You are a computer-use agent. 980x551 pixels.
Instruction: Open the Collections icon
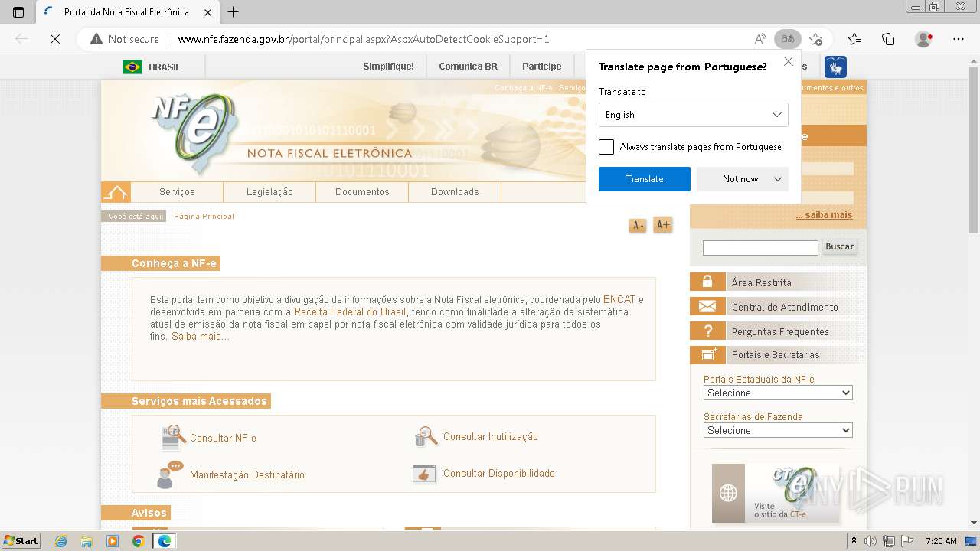(888, 39)
